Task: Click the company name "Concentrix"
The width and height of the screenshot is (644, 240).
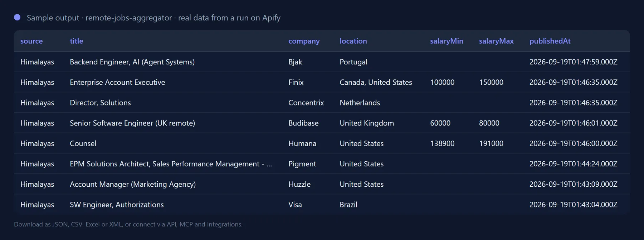Action: [x=306, y=103]
